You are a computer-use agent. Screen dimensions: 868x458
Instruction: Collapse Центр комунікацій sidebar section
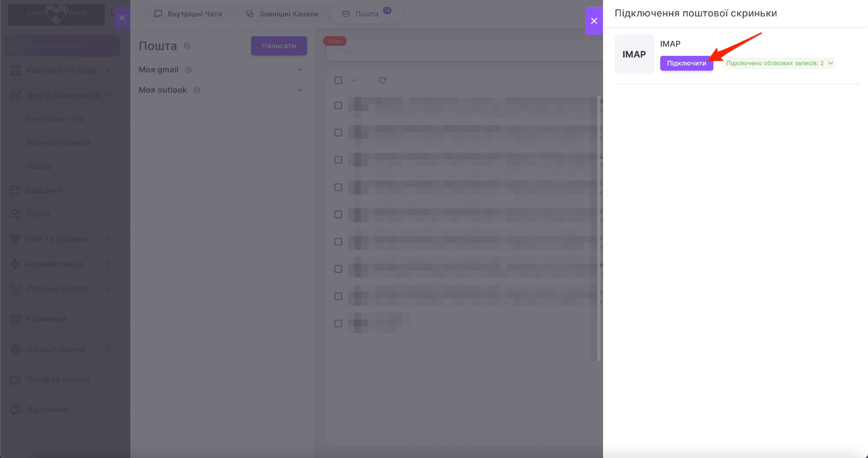click(62, 95)
